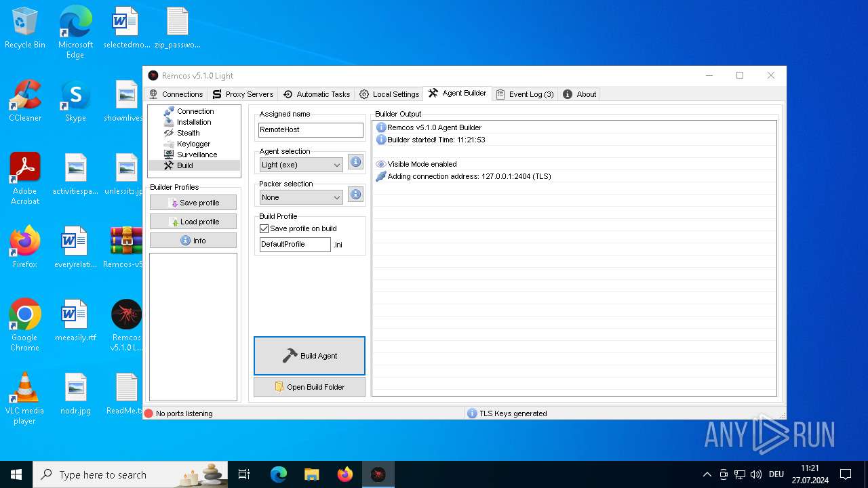
Task: Select 'Adding connection address' output line
Action: tap(574, 176)
